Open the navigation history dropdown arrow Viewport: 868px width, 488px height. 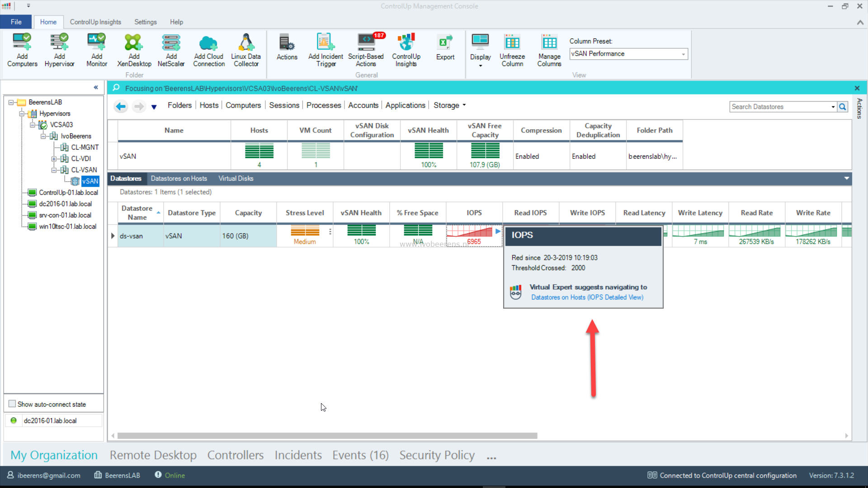pyautogui.click(x=154, y=107)
